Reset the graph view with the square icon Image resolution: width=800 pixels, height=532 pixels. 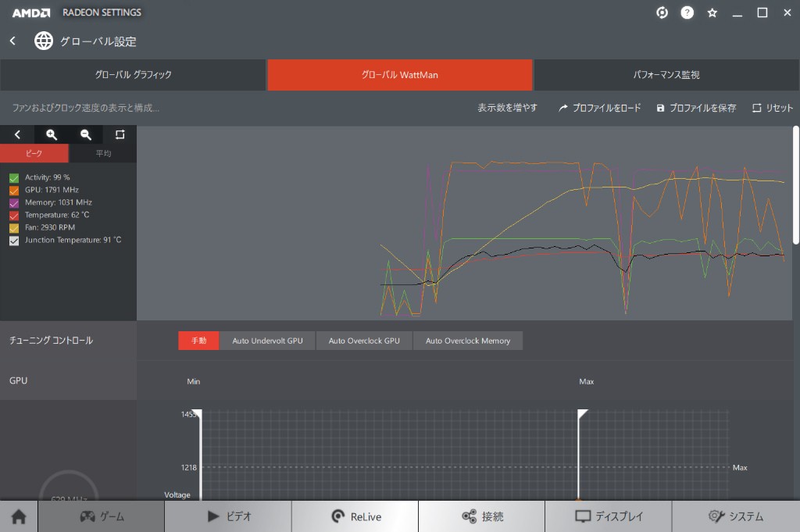point(120,134)
